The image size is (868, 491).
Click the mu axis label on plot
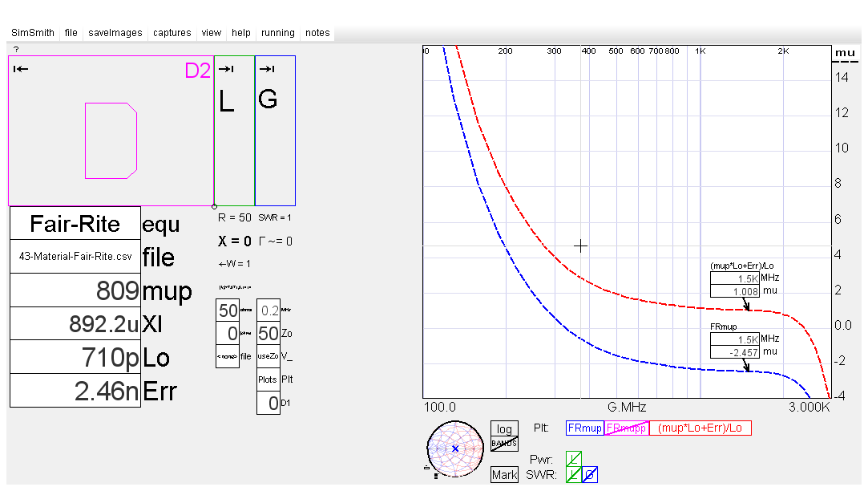[x=846, y=53]
